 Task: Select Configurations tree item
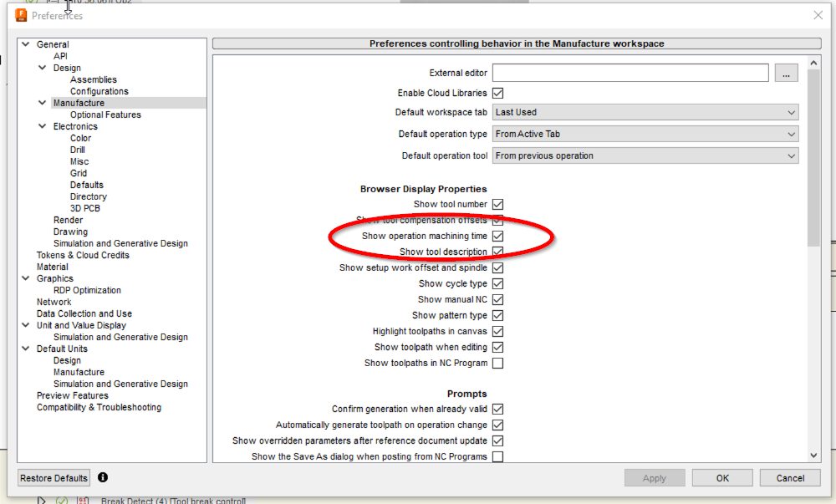(99, 91)
